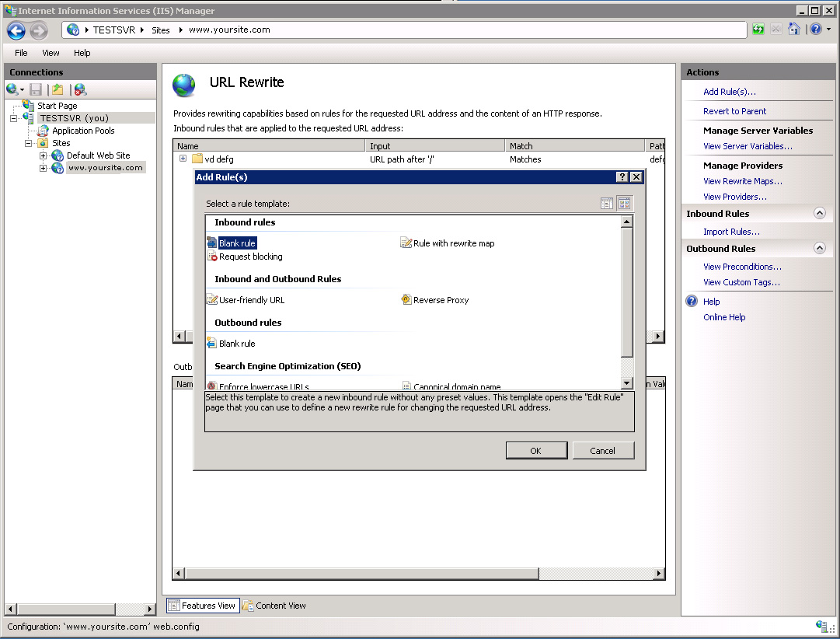Click the Up folder icon in Connections toolbar
The image size is (840, 639).
click(x=58, y=89)
